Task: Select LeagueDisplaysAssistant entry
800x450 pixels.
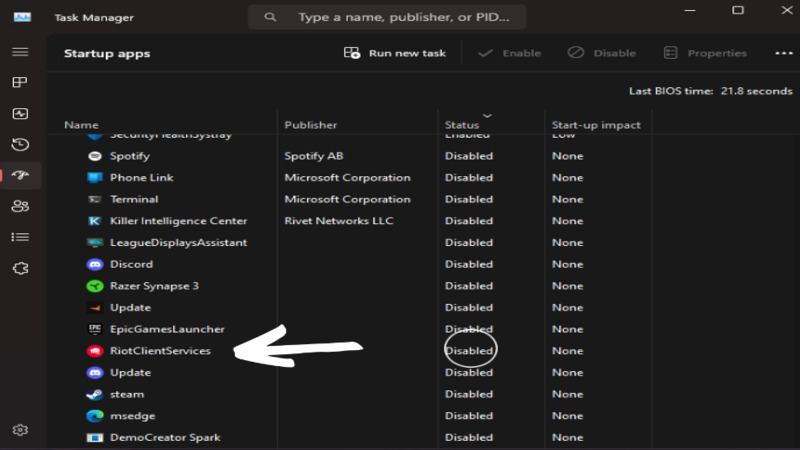Action: pos(178,243)
